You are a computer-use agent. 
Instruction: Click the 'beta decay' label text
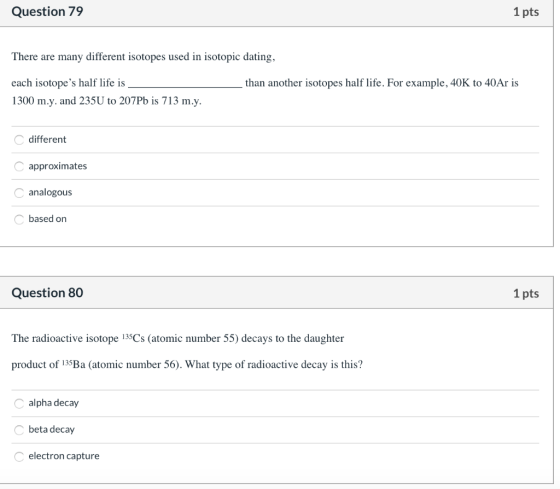pyautogui.click(x=51, y=429)
